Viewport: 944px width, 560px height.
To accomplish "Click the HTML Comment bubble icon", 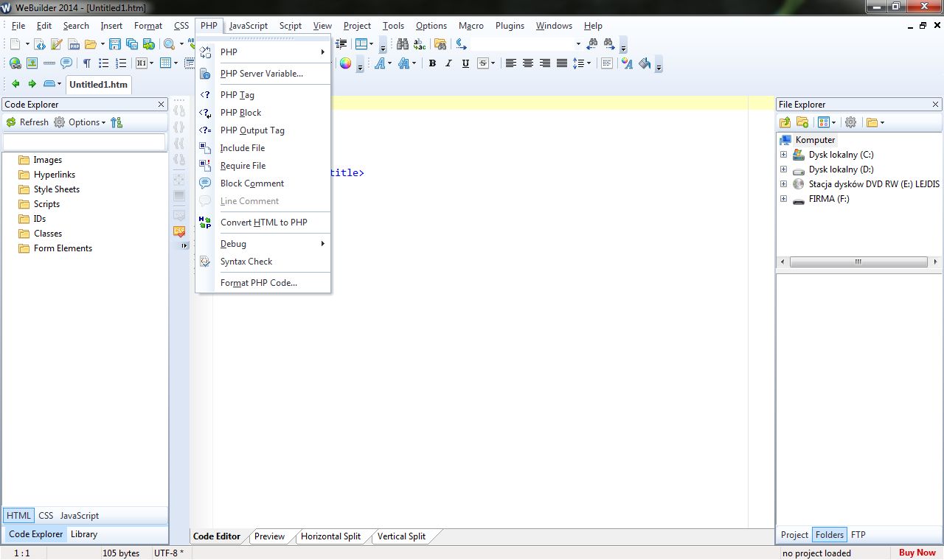I will (x=66, y=63).
